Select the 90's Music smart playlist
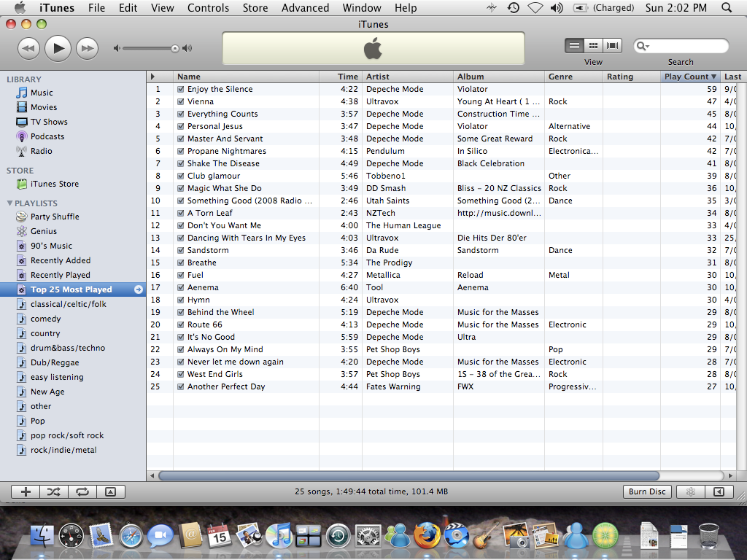 click(73, 246)
